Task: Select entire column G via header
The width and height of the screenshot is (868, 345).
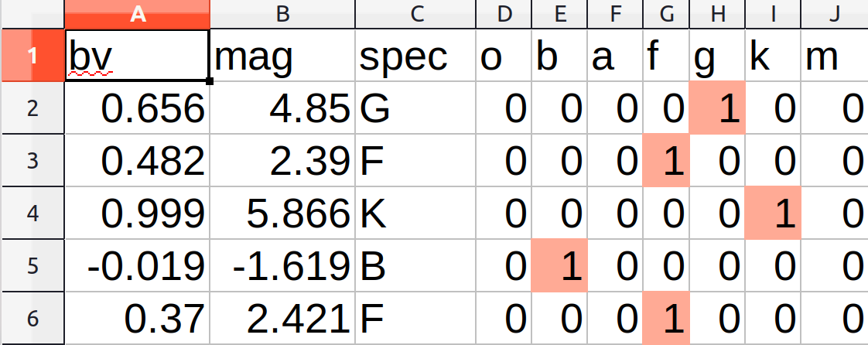Action: (x=666, y=14)
